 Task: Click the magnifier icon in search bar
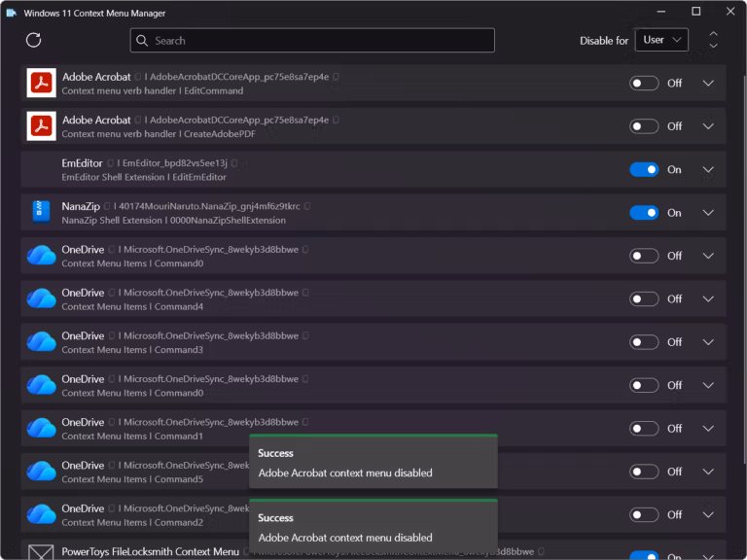142,41
